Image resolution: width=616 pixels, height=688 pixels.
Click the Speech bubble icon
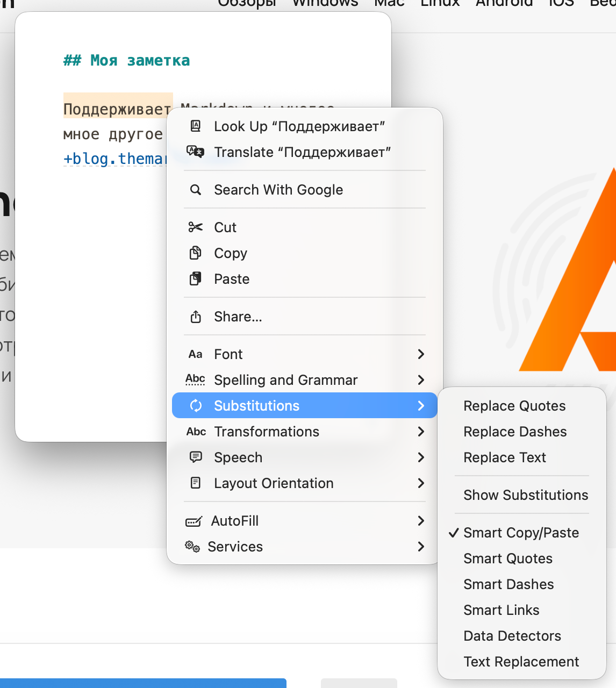click(x=196, y=457)
